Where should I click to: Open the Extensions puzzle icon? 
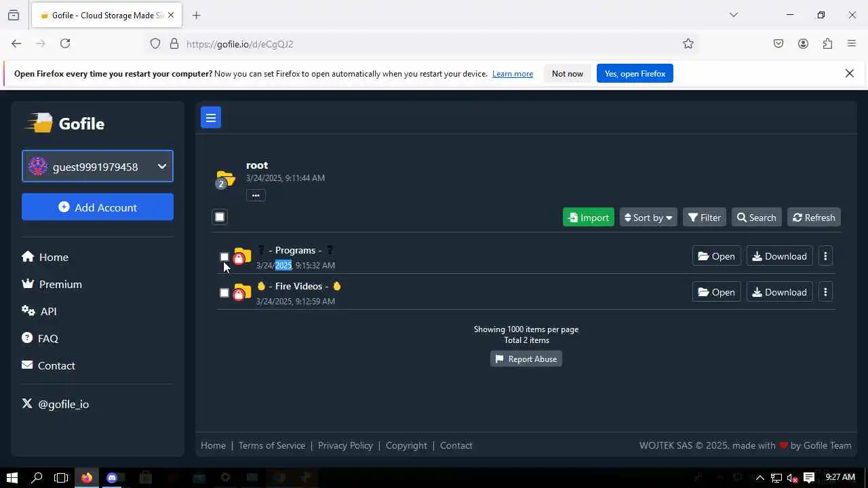[827, 43]
